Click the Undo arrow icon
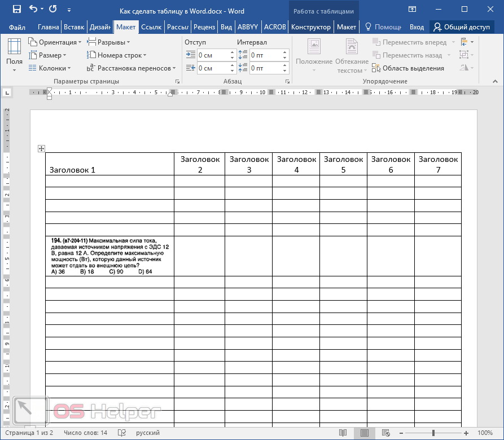This screenshot has width=504, height=440. pyautogui.click(x=33, y=10)
